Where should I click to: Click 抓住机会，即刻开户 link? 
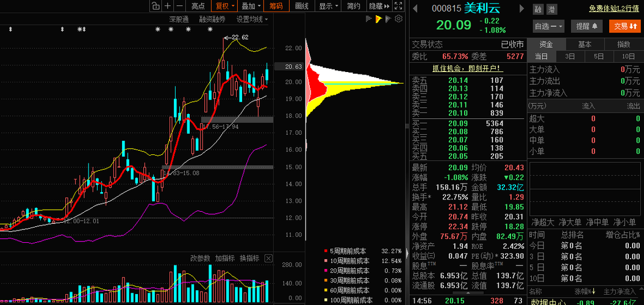click(468, 68)
